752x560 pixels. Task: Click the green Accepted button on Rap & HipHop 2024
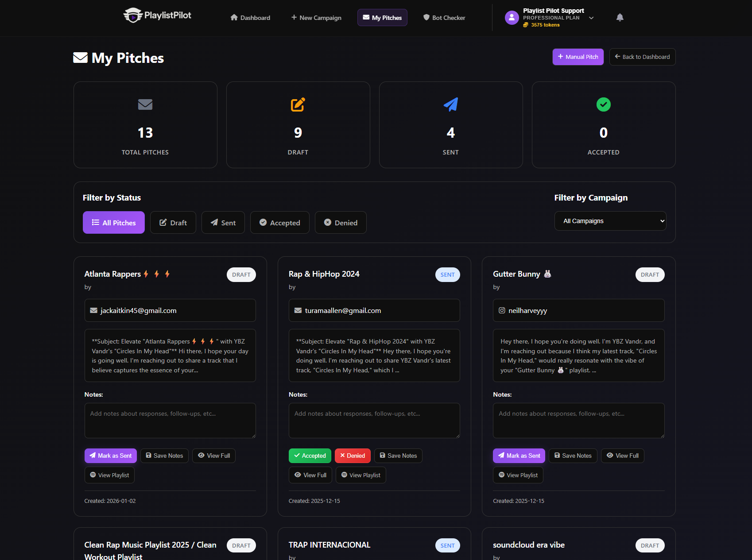click(x=310, y=456)
